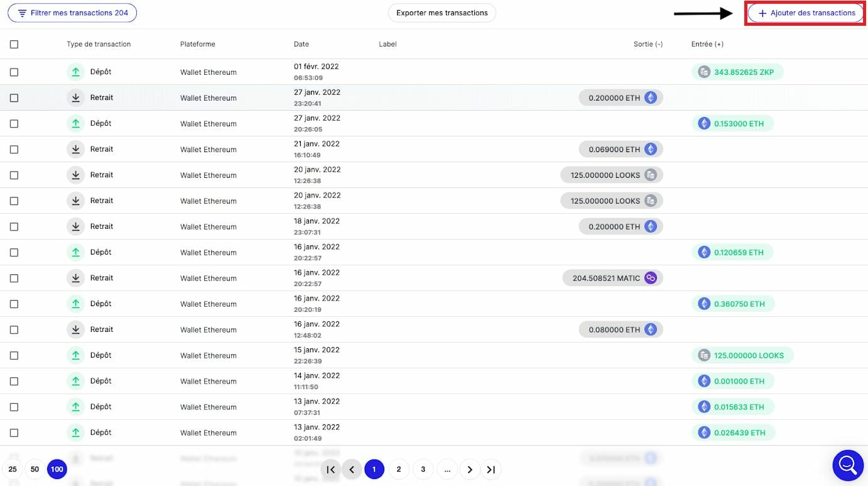
Task: Click the Label column header
Action: [x=388, y=44]
